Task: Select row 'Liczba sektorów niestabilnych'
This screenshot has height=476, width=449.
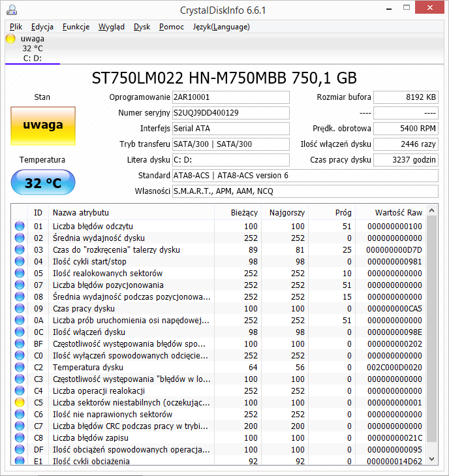Action: click(219, 402)
